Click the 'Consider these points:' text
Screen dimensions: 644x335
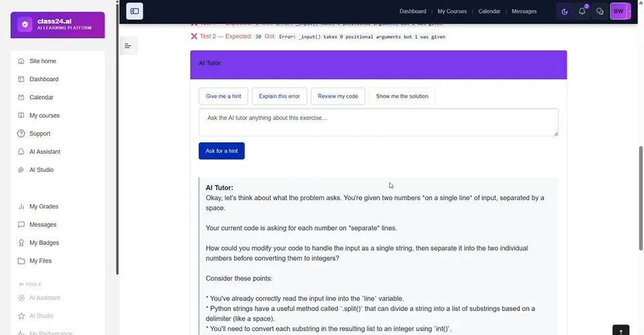click(239, 279)
